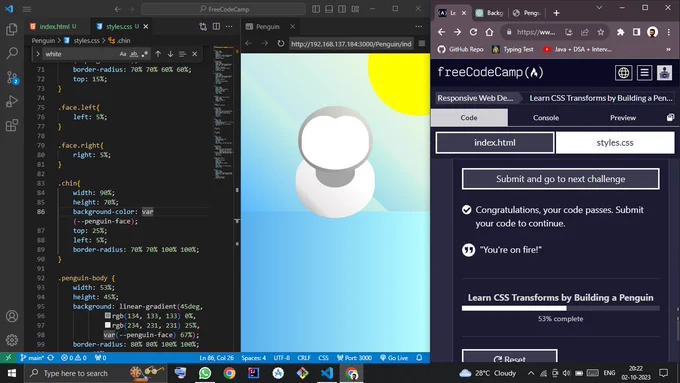Viewport: 680px width, 383px height.
Task: Toggle VS Code primary side bar layout
Action: [x=316, y=9]
